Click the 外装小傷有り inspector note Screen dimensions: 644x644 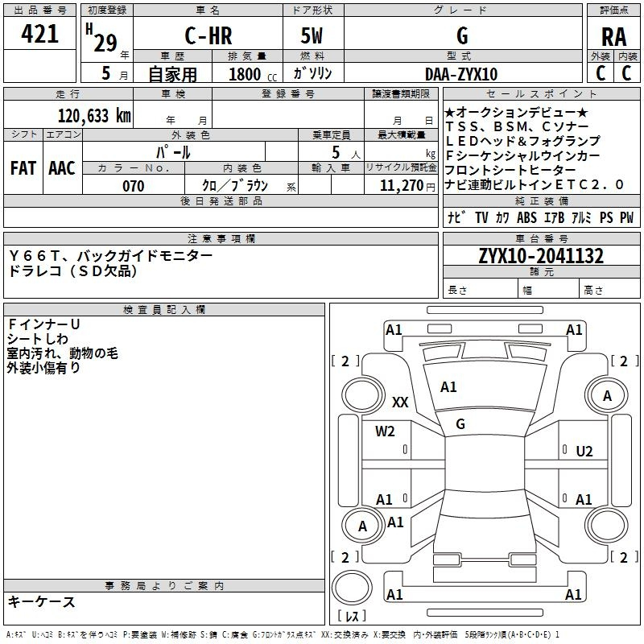(x=43, y=368)
